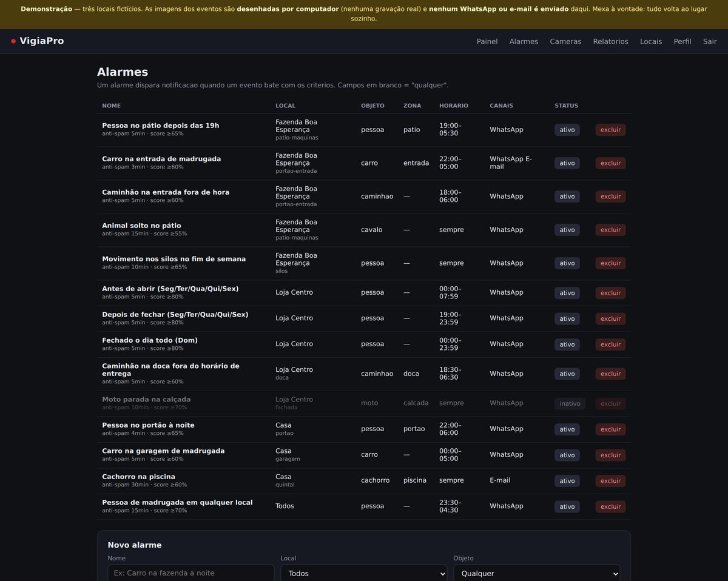The image size is (728, 581).
Task: Select the Alarmes navigation link
Action: [524, 41]
